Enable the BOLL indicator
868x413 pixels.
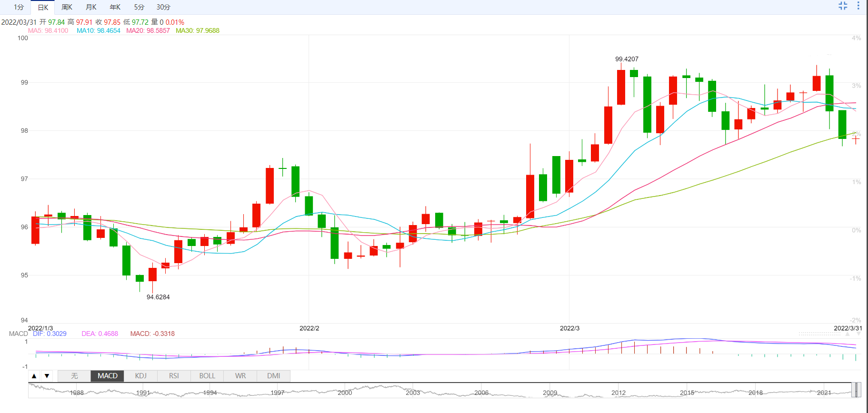coord(207,376)
